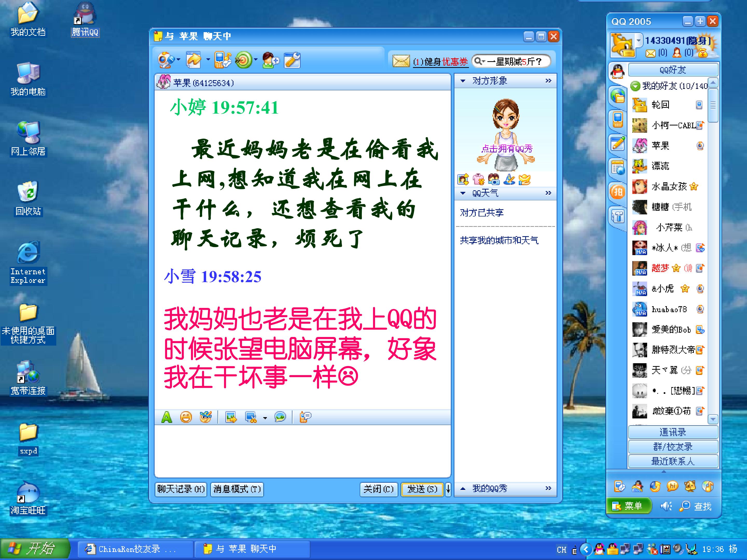747x560 pixels.
Task: Click the 共享我的城市和天气 link
Action: [x=499, y=240]
